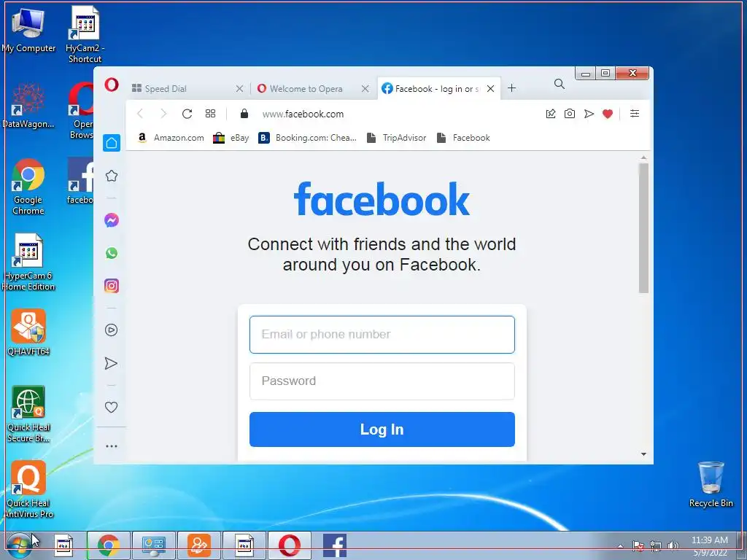Switch to the Welcome to Opera tab
Image resolution: width=747 pixels, height=560 pixels.
tap(306, 88)
